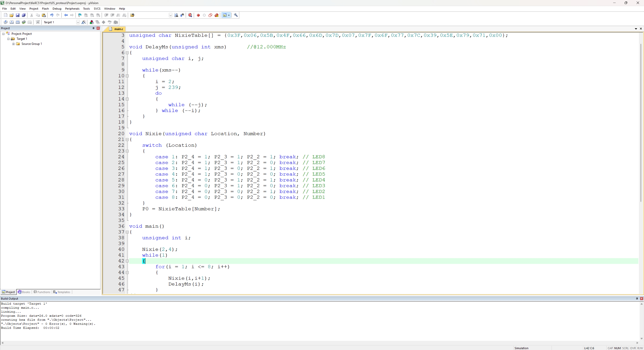Pin the Project panel
The width and height of the screenshot is (644, 350).
pos(94,28)
